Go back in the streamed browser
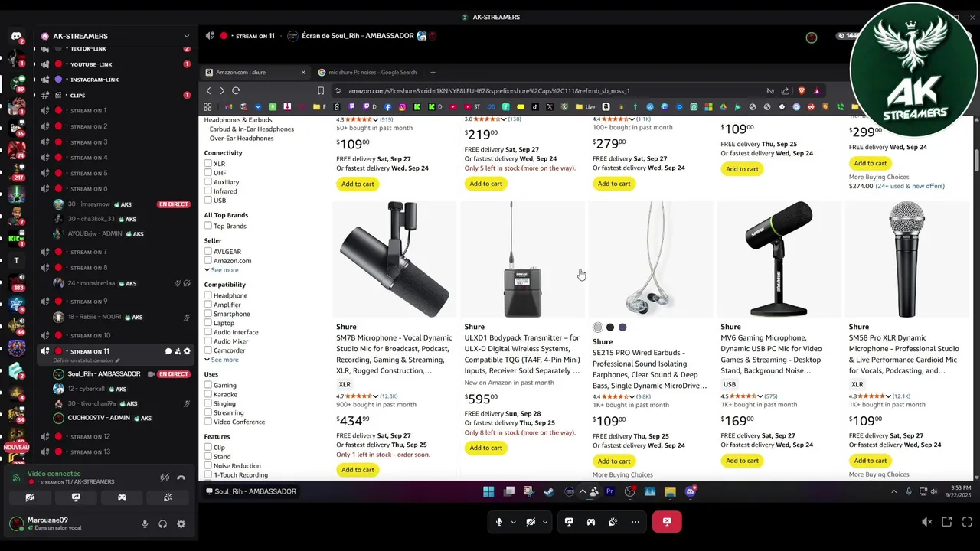The width and height of the screenshot is (980, 551). click(x=208, y=90)
